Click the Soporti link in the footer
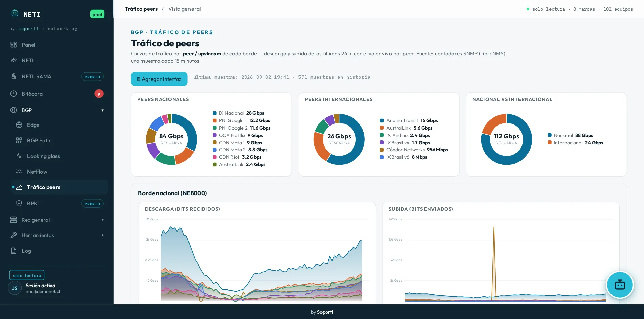644x319 pixels. coord(325,312)
